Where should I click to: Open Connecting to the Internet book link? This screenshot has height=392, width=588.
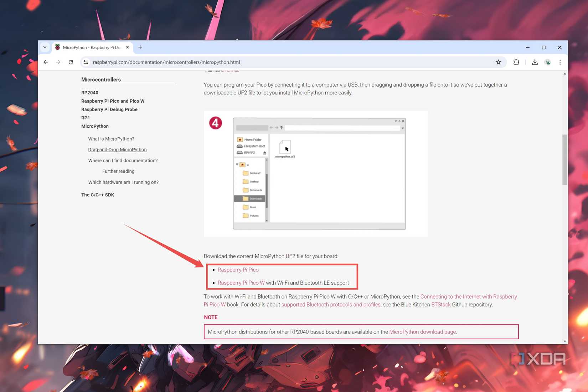click(360, 300)
